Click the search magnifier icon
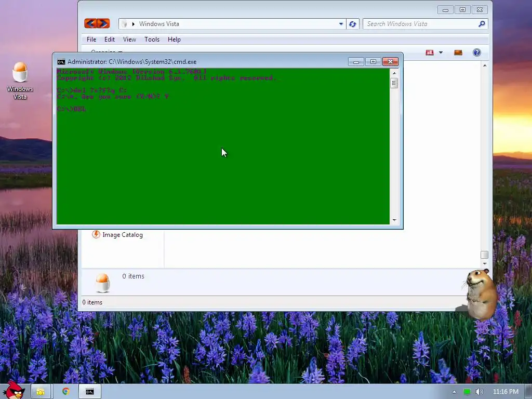Image resolution: width=532 pixels, height=399 pixels. (x=482, y=24)
